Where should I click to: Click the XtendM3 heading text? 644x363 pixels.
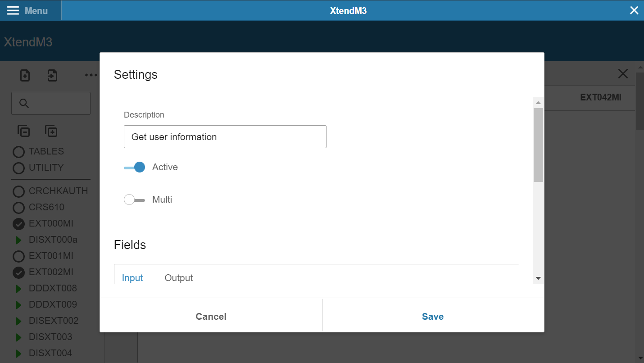28,42
